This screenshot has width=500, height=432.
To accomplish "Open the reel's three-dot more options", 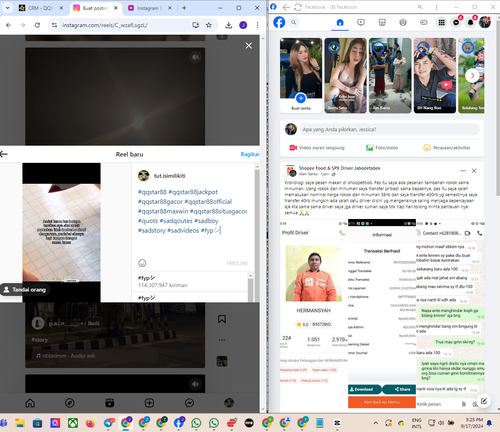I will [222, 340].
